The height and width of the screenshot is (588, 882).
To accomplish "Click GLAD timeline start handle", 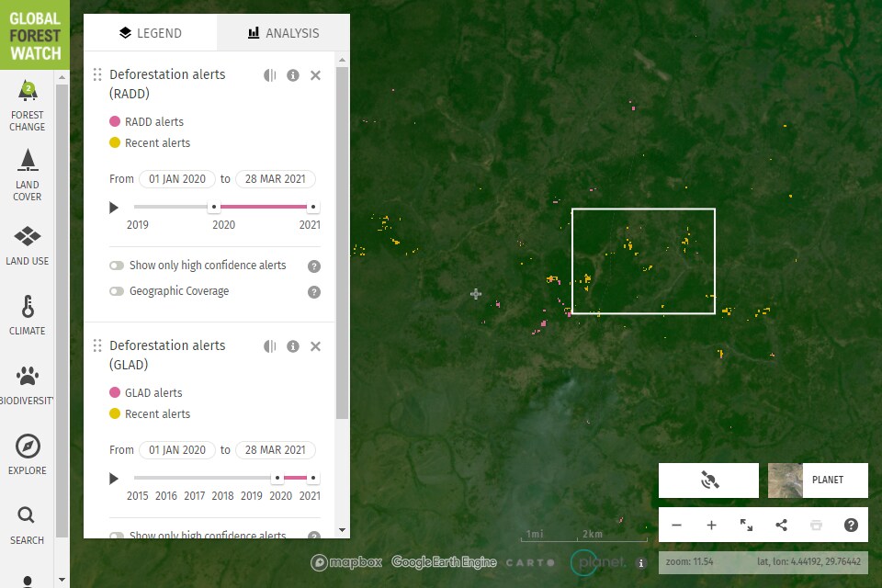I will point(277,479).
